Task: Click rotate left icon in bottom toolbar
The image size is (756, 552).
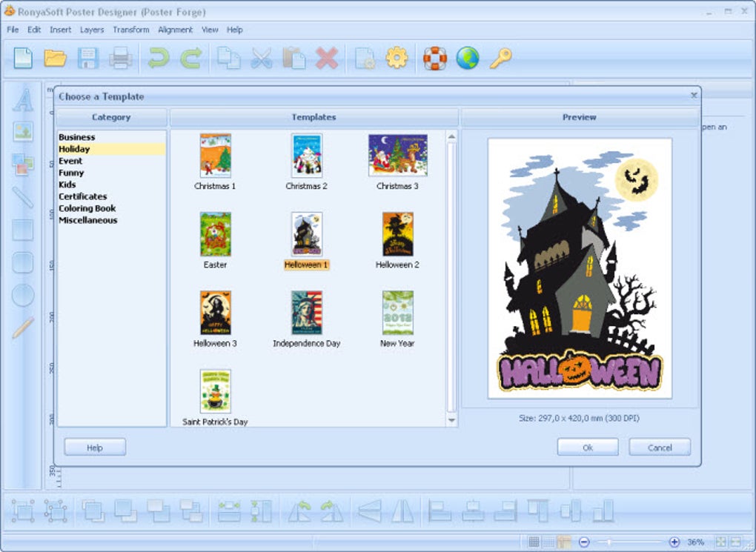Action: (300, 511)
